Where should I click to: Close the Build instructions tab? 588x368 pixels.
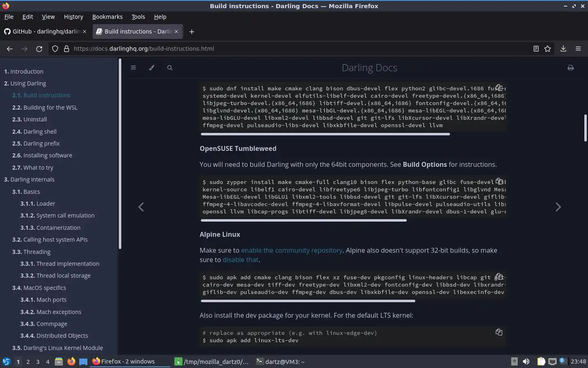pos(176,31)
